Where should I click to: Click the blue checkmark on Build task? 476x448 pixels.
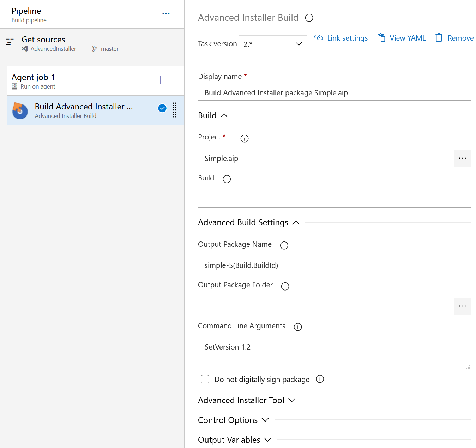[x=162, y=108]
